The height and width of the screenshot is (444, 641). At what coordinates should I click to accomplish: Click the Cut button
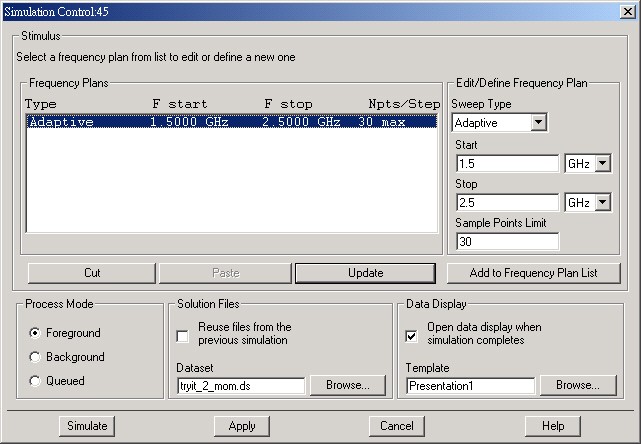[x=92, y=273]
